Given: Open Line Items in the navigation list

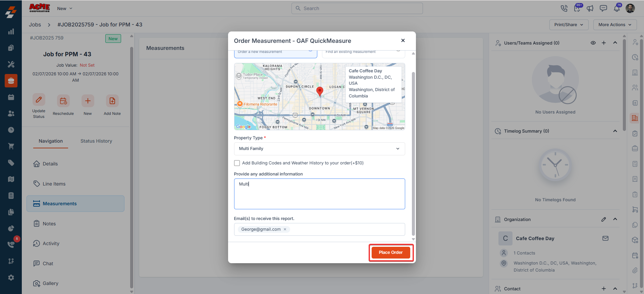Looking at the screenshot, I should click(x=75, y=184).
